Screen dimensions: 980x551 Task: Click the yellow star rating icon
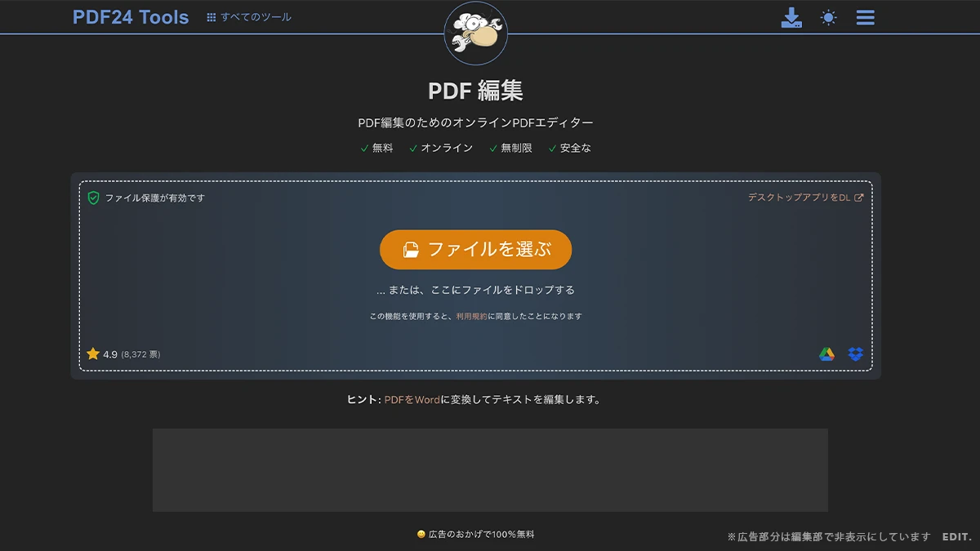point(93,354)
